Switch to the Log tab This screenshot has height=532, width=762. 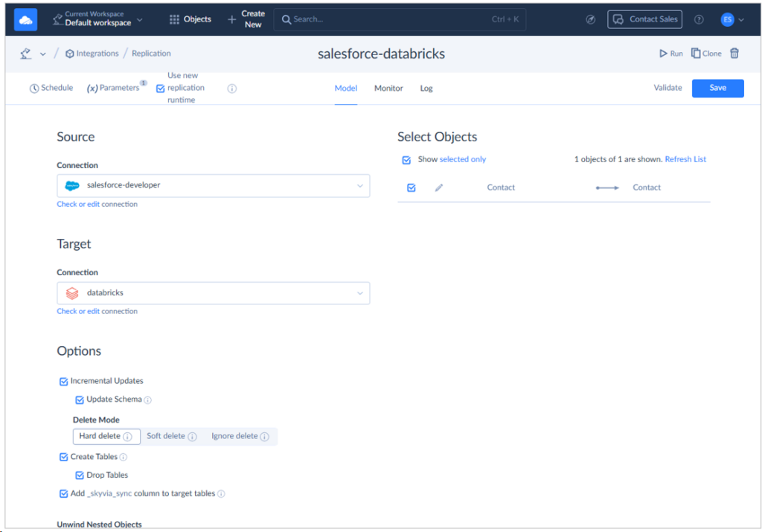pos(426,88)
